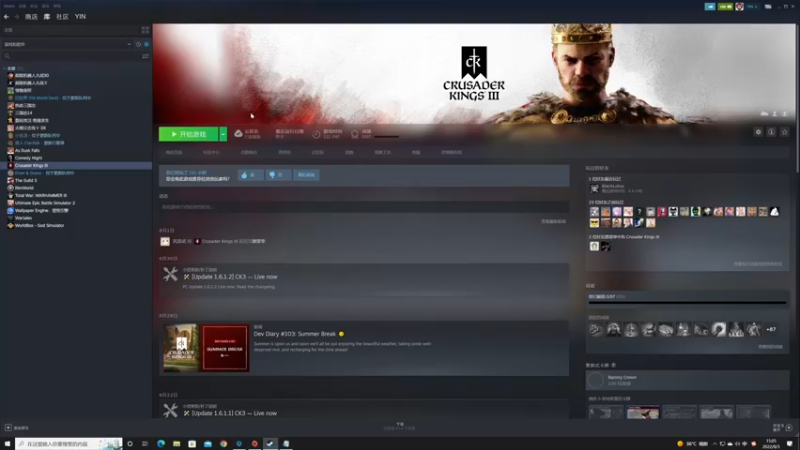Click the Windows taskbar search box
Screen dimensions: 800x450
click(69, 444)
